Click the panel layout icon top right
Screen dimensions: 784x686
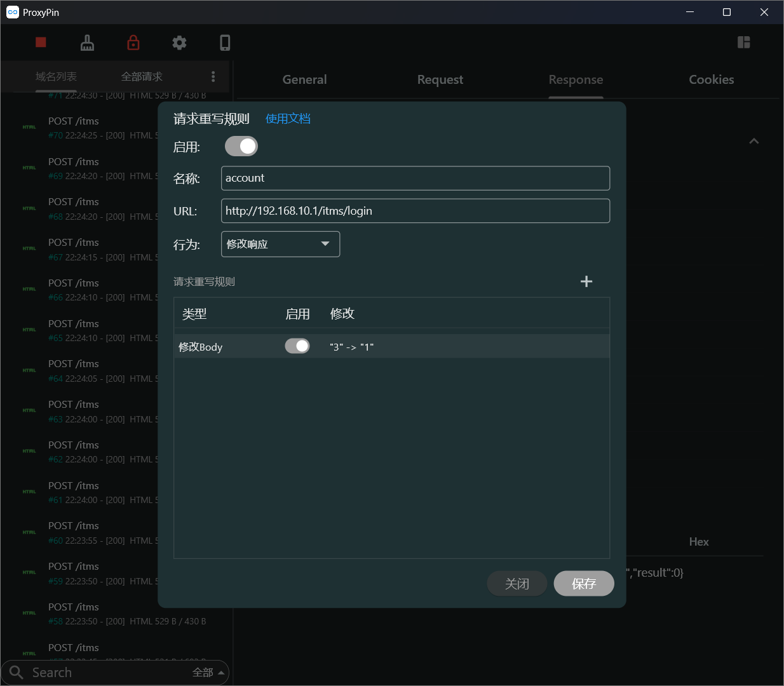pyautogui.click(x=743, y=43)
